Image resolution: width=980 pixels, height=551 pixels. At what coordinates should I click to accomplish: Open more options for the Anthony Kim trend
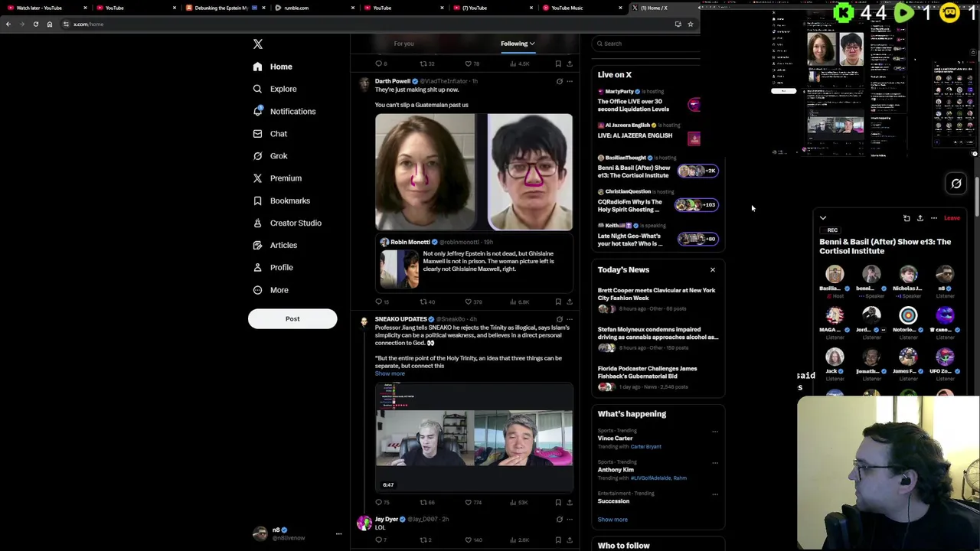[x=715, y=463]
